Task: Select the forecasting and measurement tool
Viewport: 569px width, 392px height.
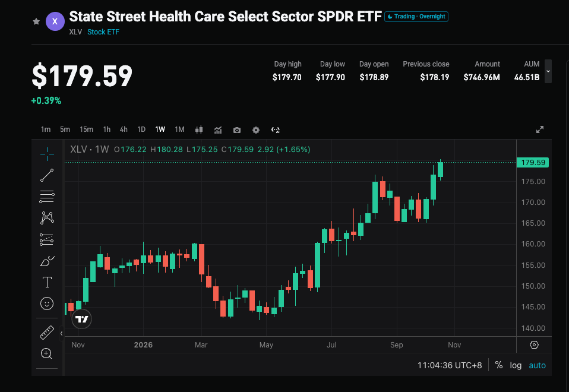Action: [47, 239]
